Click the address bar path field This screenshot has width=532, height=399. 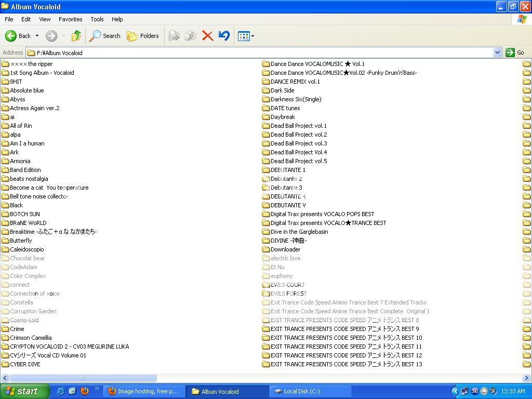[x=260, y=52]
